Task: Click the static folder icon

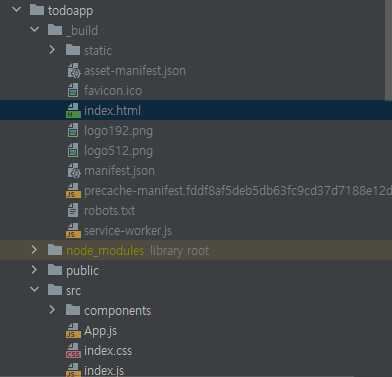Action: pos(73,50)
